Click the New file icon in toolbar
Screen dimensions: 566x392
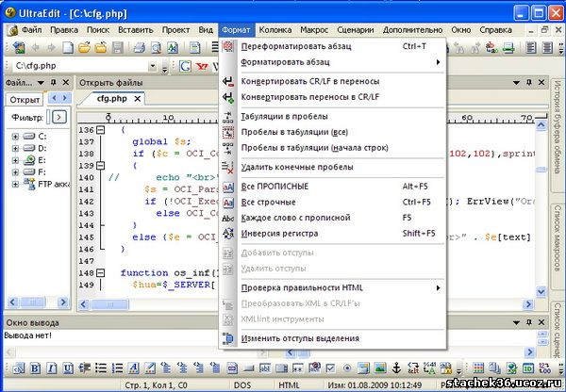(x=68, y=48)
